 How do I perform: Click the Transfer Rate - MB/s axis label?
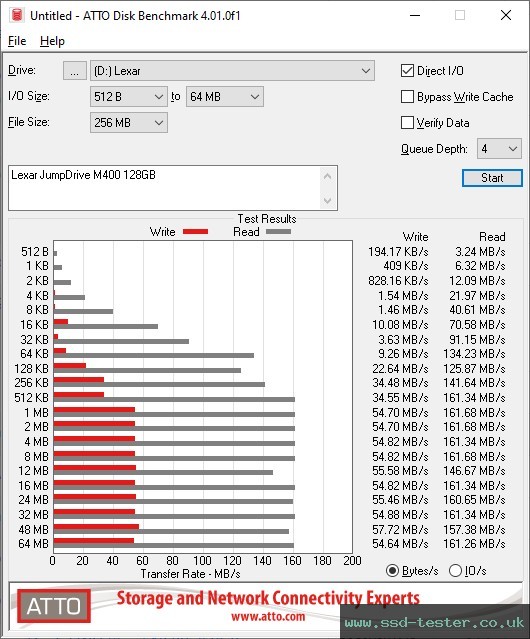click(x=190, y=574)
